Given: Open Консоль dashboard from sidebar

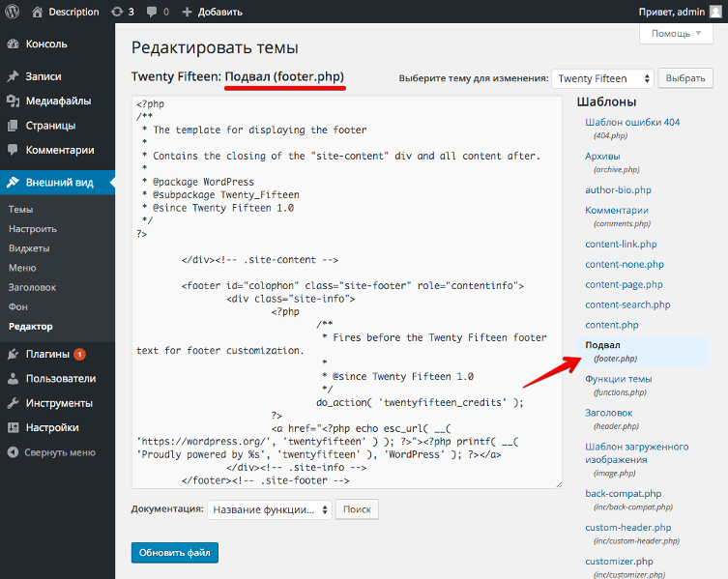Looking at the screenshot, I should pyautogui.click(x=45, y=43).
